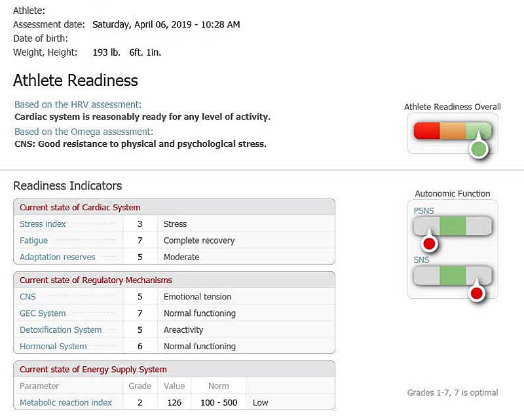Screen dimensions: 524x420
Task: Click the weight value '193 lb.'
Action: pyautogui.click(x=106, y=52)
